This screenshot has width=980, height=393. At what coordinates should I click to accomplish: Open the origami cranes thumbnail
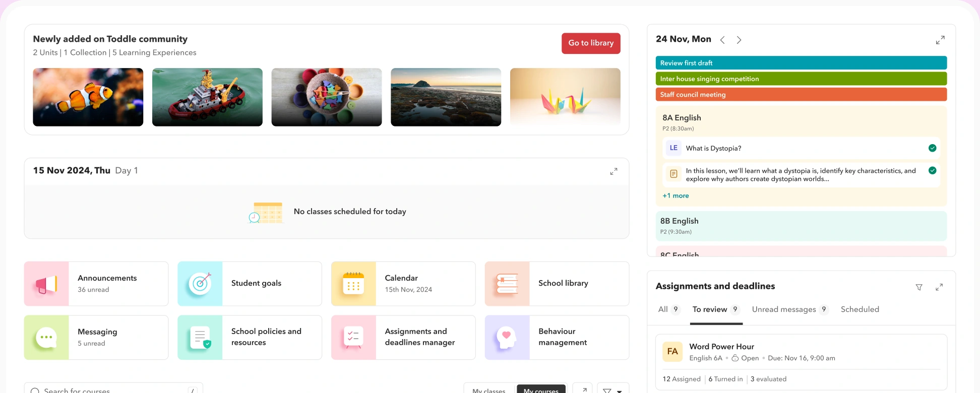565,97
